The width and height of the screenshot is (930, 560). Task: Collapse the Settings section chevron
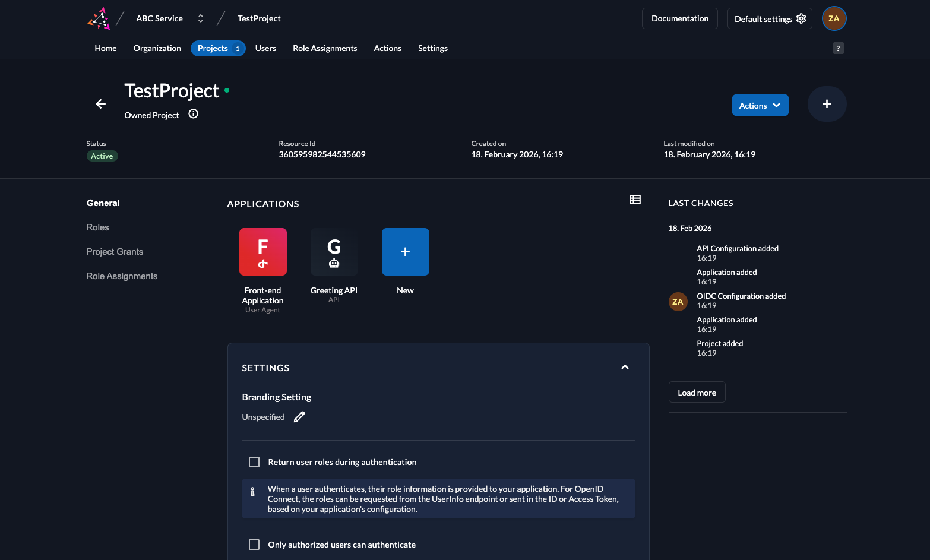[x=625, y=367]
